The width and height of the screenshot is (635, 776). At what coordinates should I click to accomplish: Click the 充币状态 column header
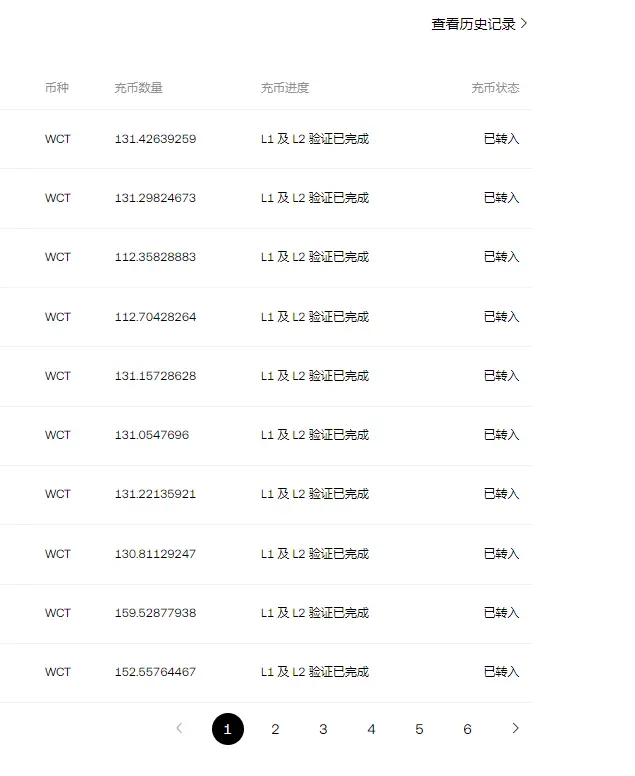(495, 88)
